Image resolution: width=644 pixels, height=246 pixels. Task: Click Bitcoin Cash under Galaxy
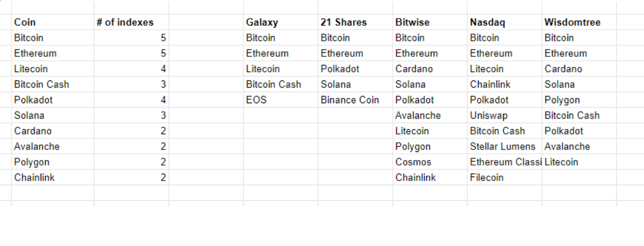pos(281,84)
